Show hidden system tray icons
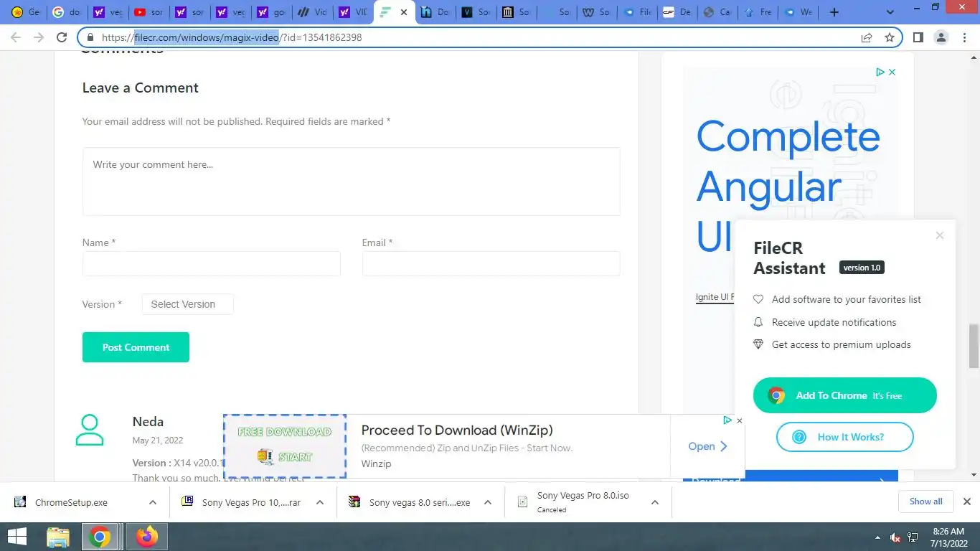The image size is (980, 551). coord(877,537)
